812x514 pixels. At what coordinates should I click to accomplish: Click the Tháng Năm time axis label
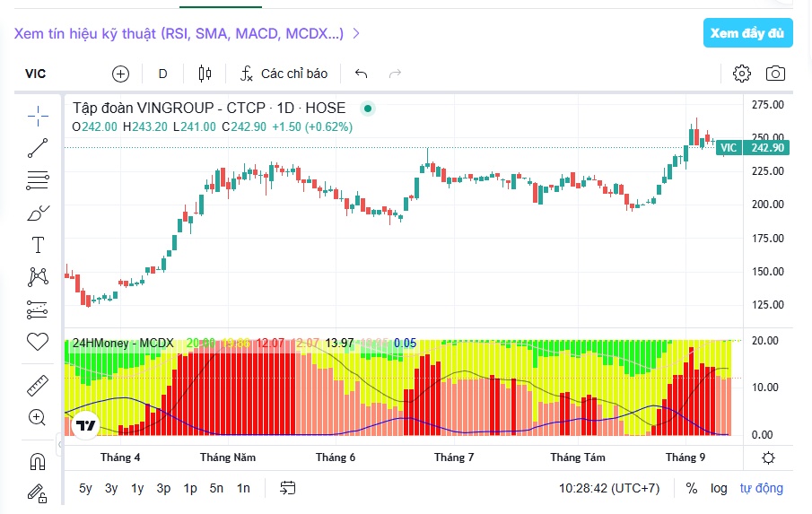(228, 457)
